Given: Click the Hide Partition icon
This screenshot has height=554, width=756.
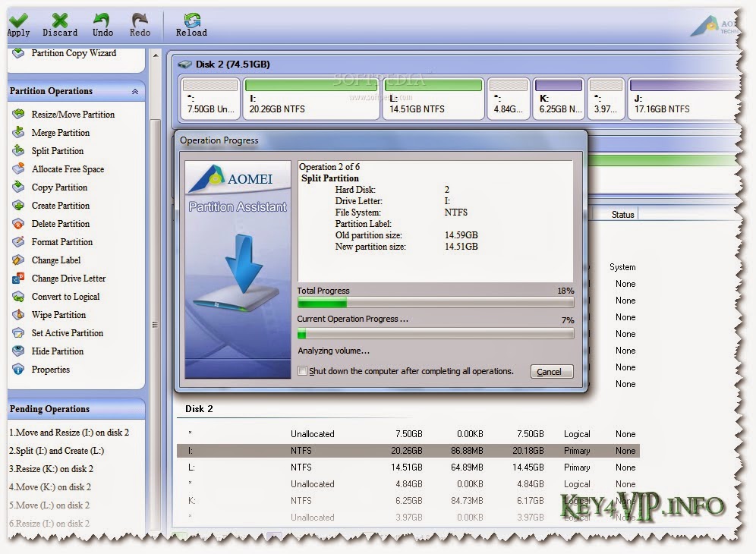Looking at the screenshot, I should [18, 351].
